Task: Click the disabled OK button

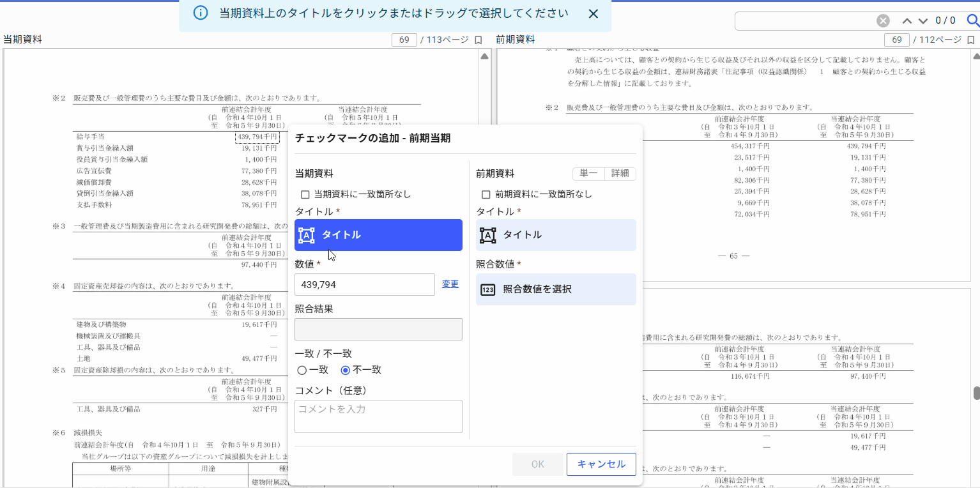Action: 538,464
